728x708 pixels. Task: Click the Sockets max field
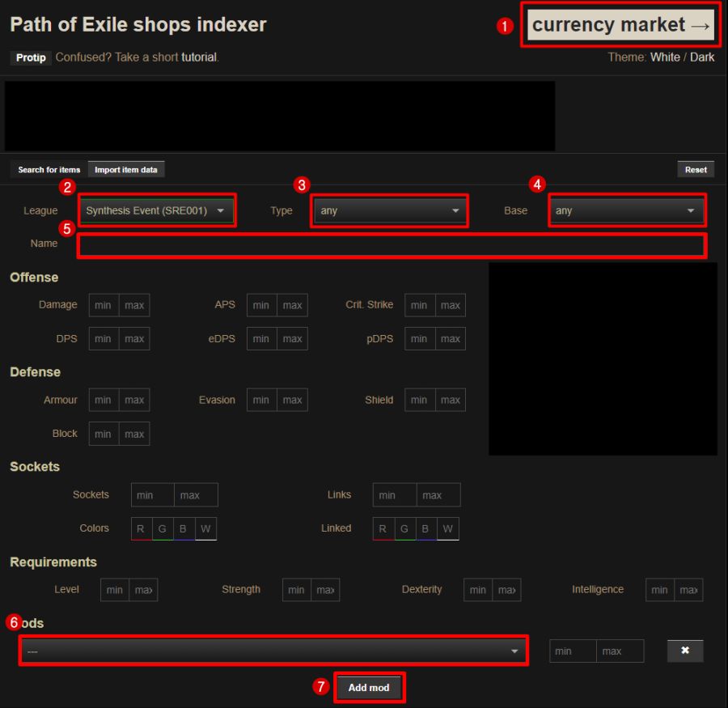point(196,495)
